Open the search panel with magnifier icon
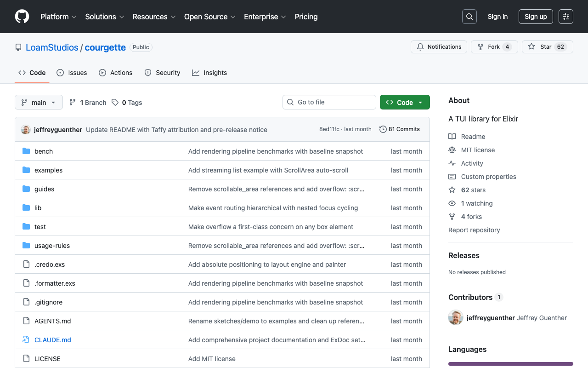The image size is (588, 368). 469,16
